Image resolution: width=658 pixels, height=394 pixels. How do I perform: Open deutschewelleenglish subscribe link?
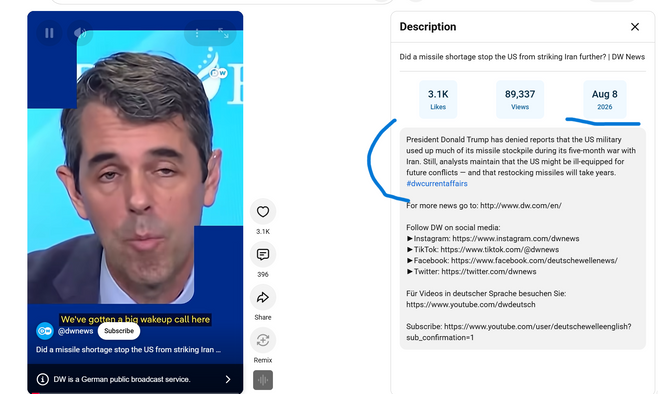point(518,331)
